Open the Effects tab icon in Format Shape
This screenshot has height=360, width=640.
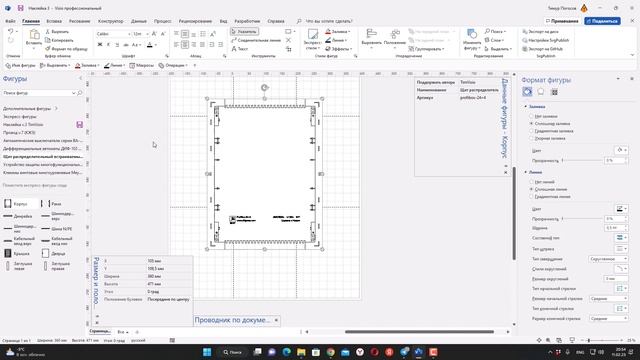pos(540,92)
